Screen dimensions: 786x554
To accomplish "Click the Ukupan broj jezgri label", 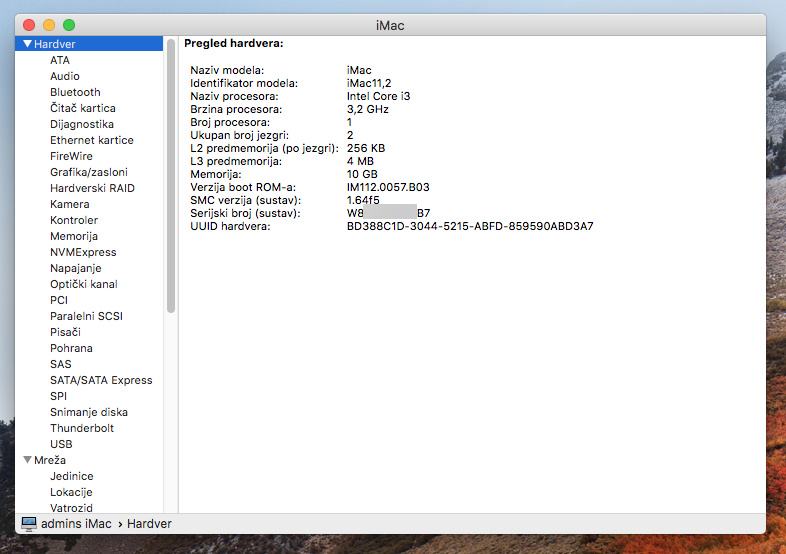I will tap(240, 135).
